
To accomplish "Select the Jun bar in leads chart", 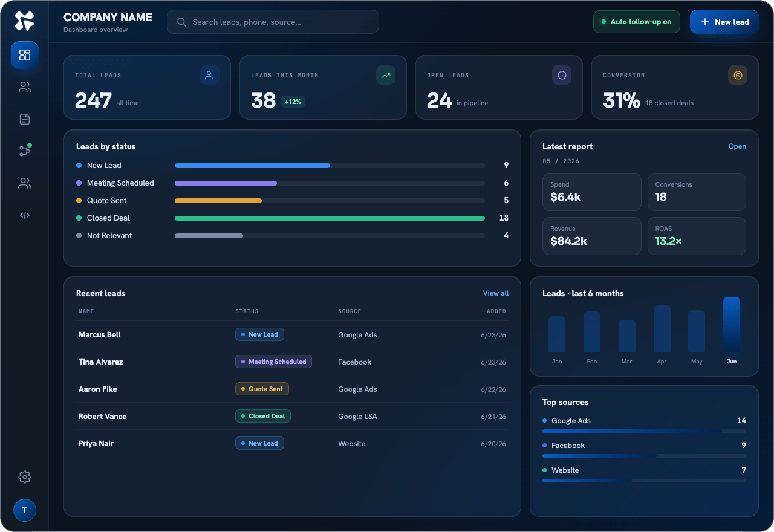I will click(x=732, y=325).
